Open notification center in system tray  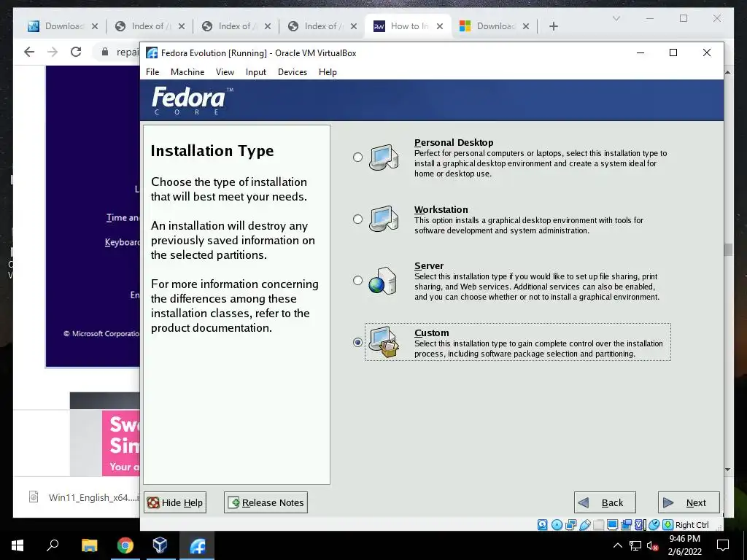coord(723,545)
